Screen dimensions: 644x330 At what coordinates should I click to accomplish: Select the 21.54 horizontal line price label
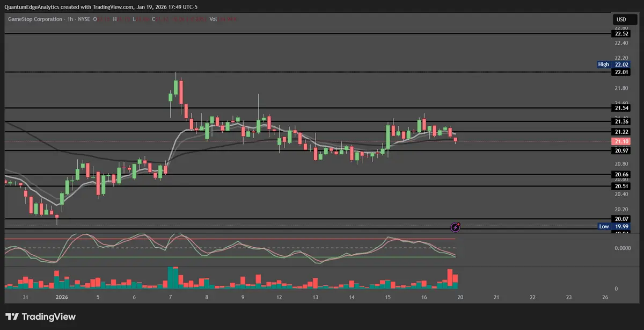pos(621,108)
